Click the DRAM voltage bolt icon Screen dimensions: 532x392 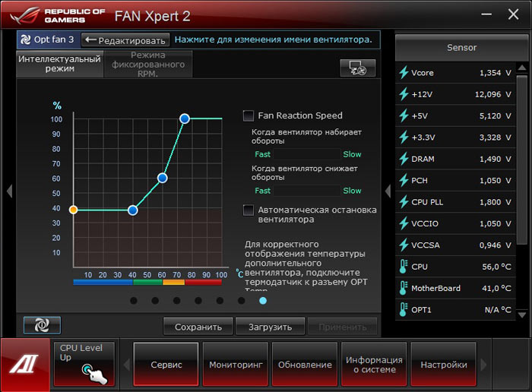click(404, 159)
